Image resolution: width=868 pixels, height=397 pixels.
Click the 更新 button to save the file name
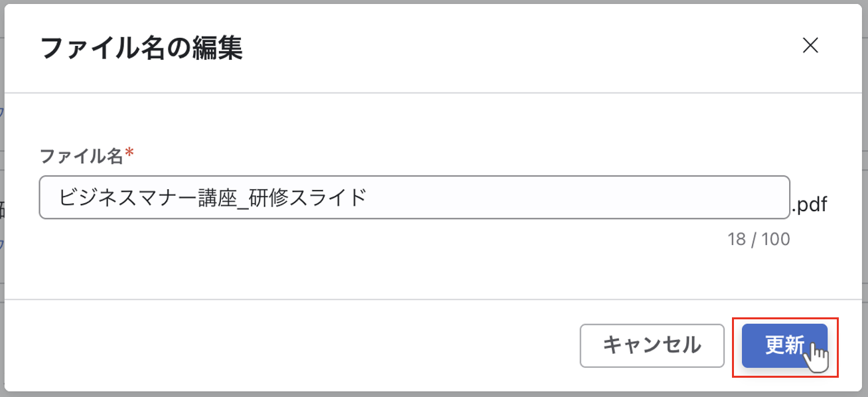point(786,346)
